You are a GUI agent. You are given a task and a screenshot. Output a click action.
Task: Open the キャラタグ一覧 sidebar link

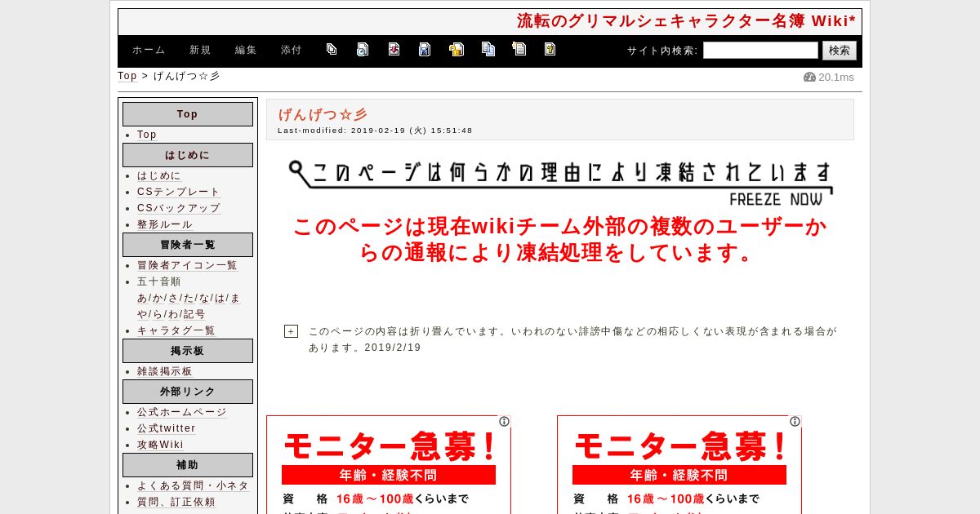(x=176, y=330)
